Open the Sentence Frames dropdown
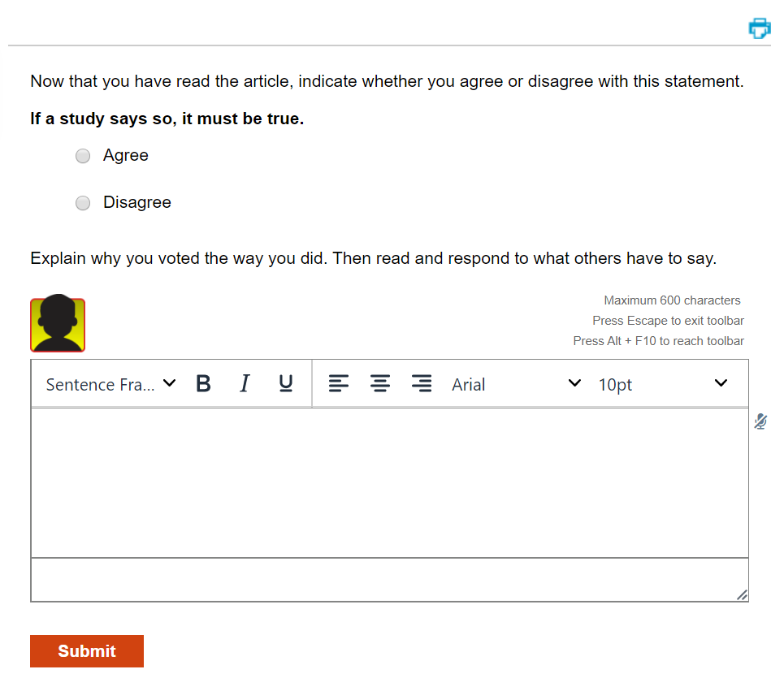This screenshot has height=678, width=784. (111, 384)
